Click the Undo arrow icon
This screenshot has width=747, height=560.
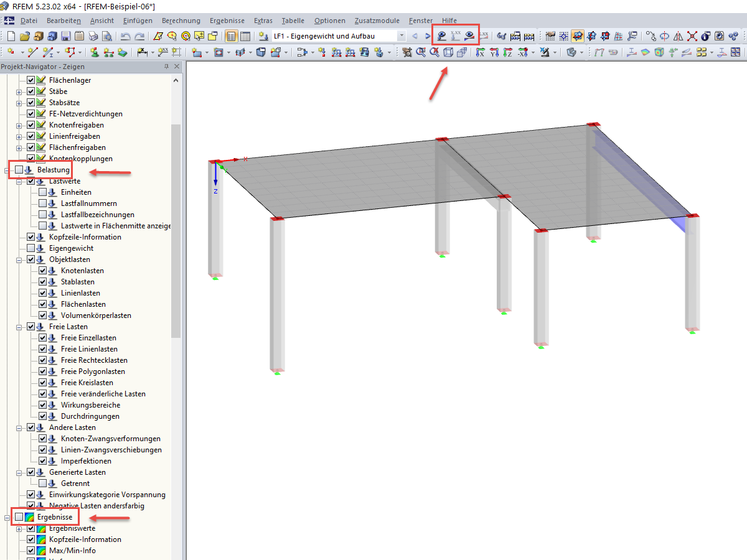(125, 36)
